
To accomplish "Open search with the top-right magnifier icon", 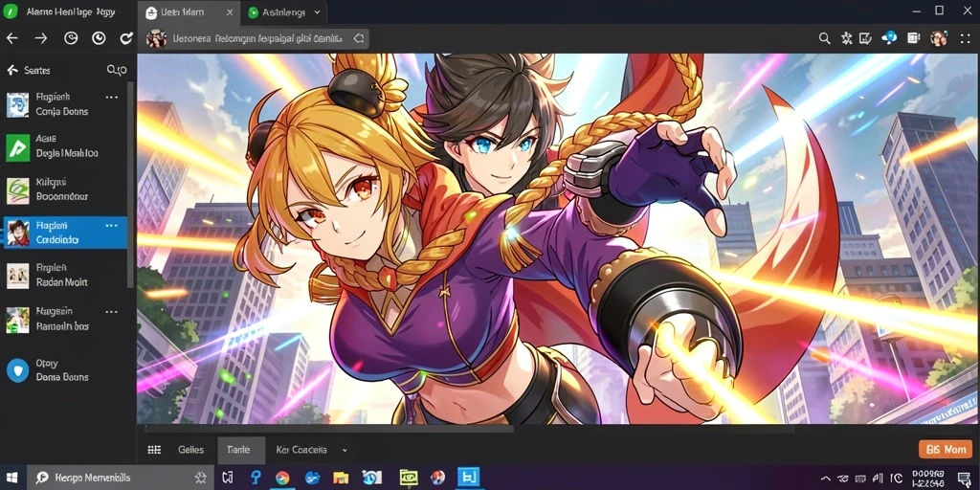I will click(x=824, y=38).
